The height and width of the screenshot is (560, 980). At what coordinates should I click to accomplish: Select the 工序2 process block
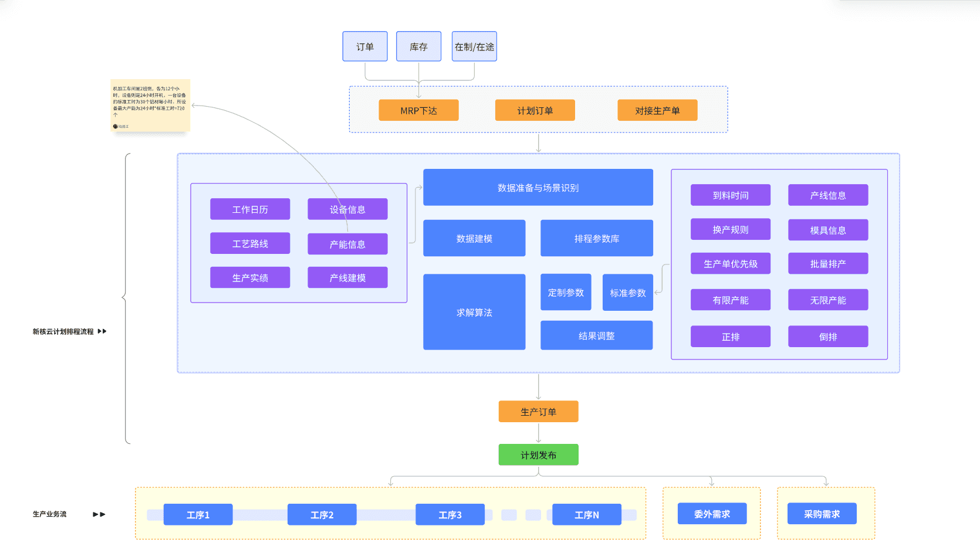(322, 514)
